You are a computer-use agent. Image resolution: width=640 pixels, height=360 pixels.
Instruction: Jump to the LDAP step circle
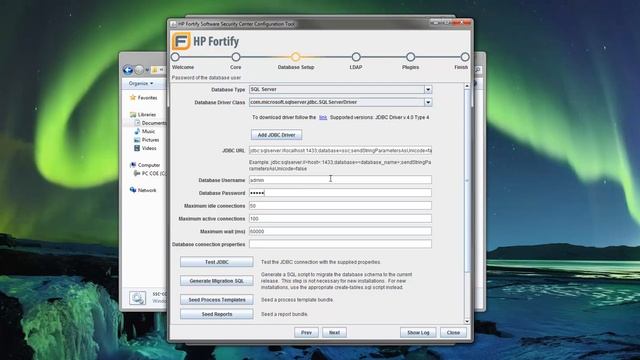[356, 57]
